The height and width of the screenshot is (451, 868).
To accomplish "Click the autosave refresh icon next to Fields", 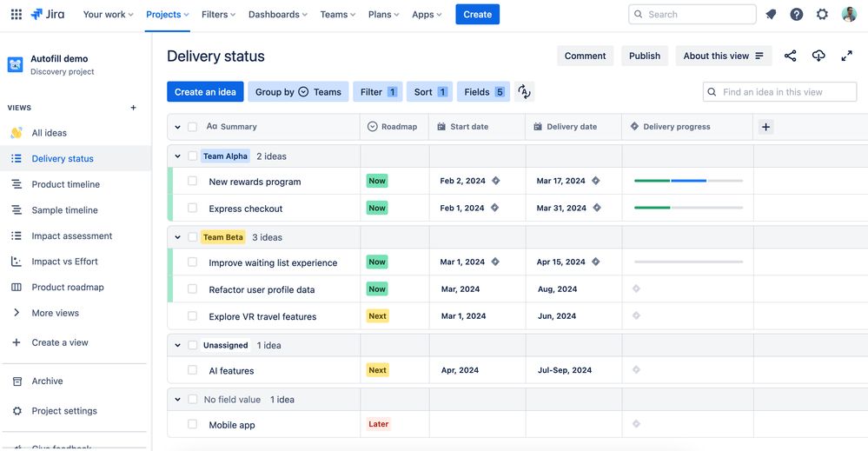I will click(x=524, y=92).
